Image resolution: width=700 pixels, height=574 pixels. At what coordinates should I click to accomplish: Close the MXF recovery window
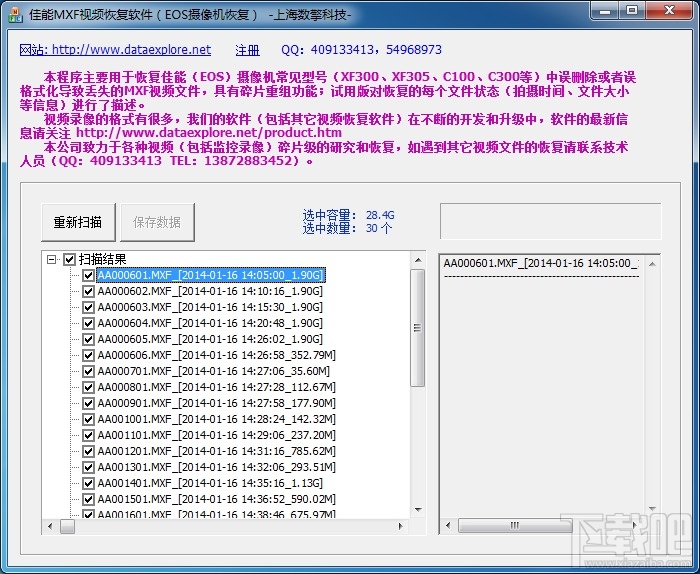click(669, 11)
